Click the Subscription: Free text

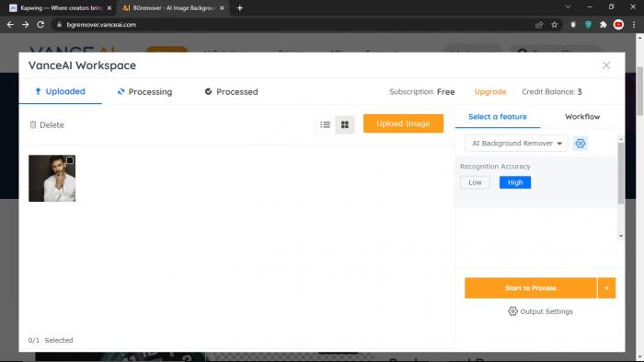tap(421, 92)
